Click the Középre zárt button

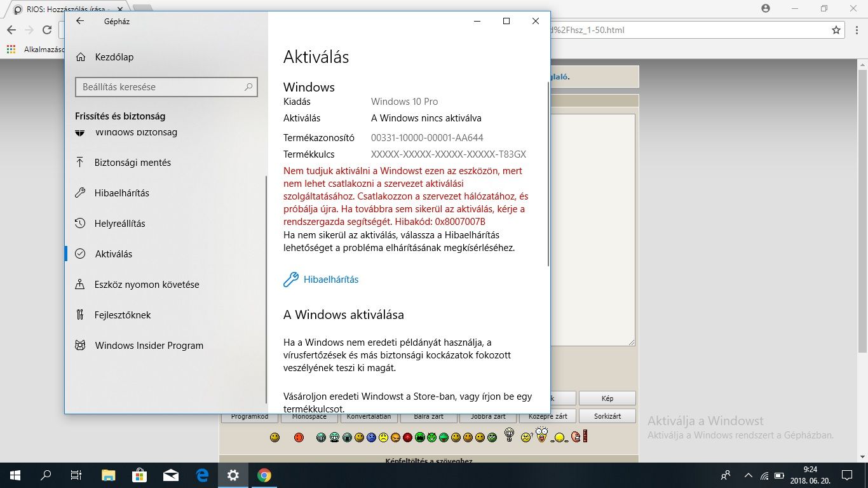(x=548, y=417)
